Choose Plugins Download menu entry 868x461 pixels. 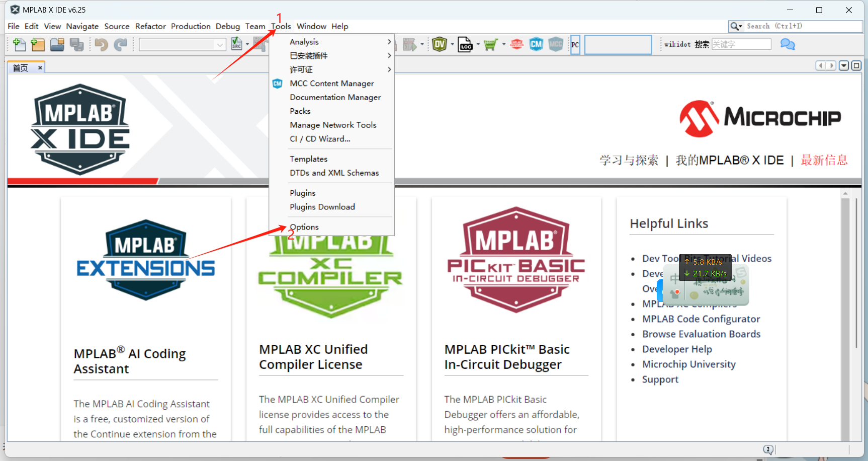[x=332, y=207]
